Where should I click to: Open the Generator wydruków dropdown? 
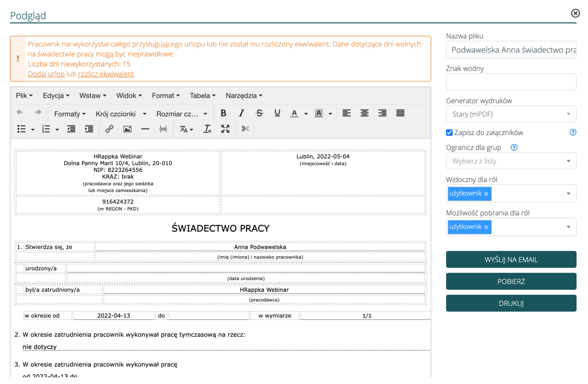511,114
